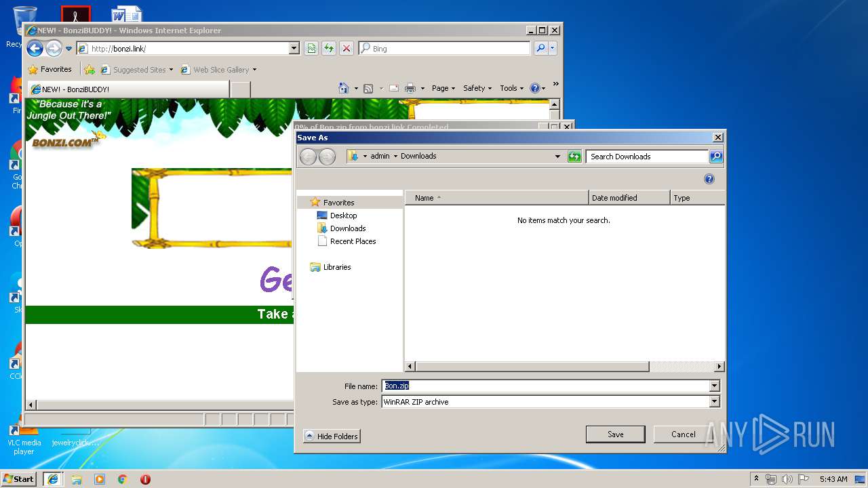The width and height of the screenshot is (868, 488).
Task: Open Internet Explorer taskbar icon
Action: tap(53, 479)
